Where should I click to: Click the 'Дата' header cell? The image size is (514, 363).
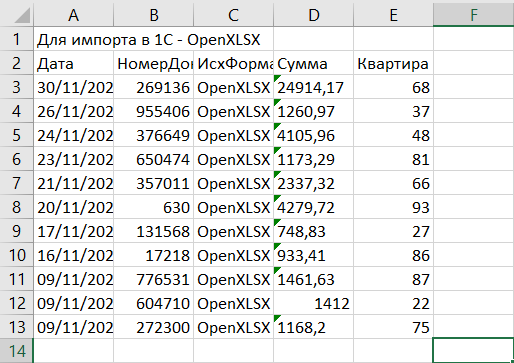point(73,63)
